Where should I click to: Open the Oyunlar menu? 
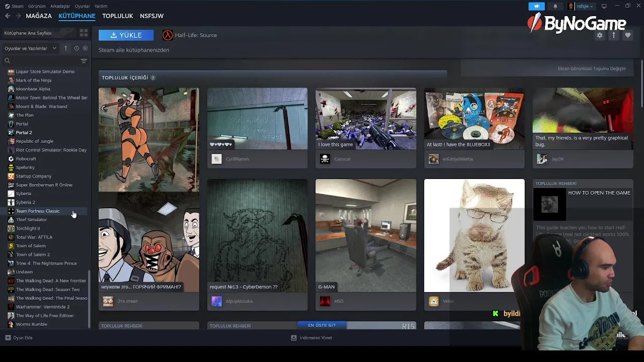[83, 6]
